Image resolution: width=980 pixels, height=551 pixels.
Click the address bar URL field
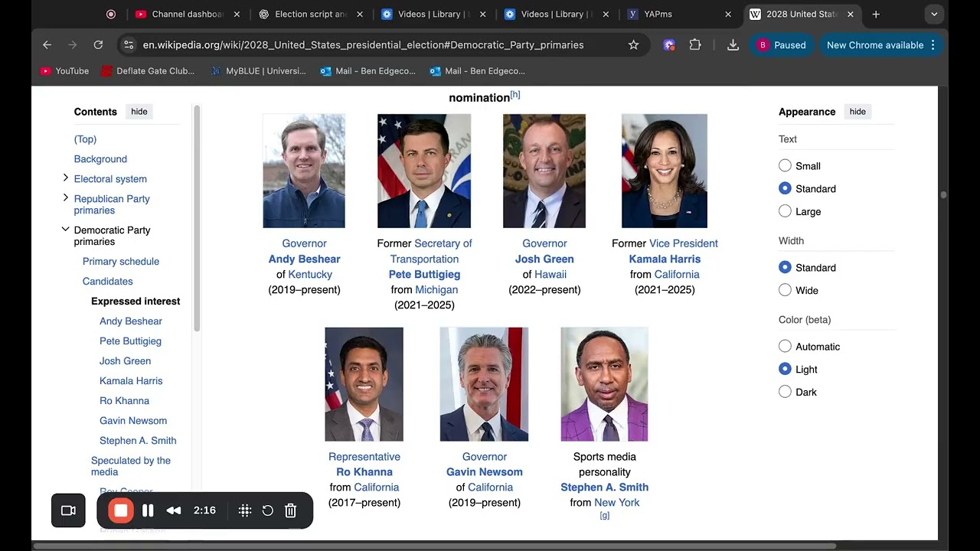coord(363,45)
